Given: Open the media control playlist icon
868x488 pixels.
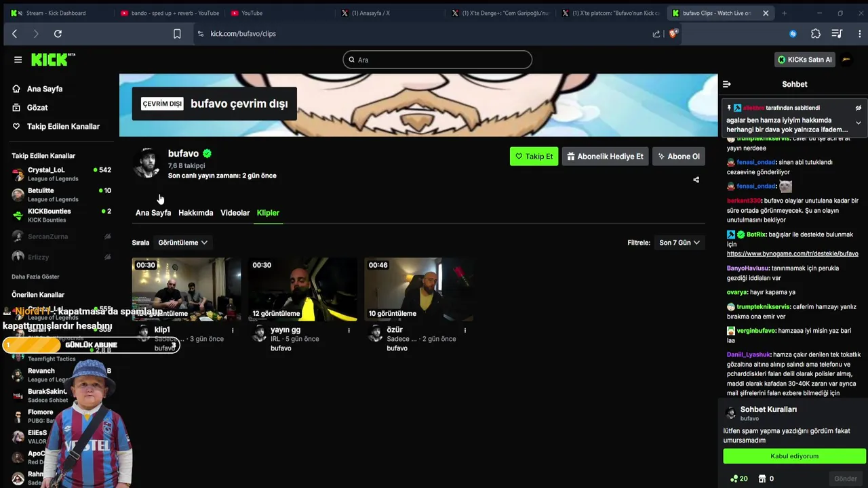Looking at the screenshot, I should (x=837, y=34).
